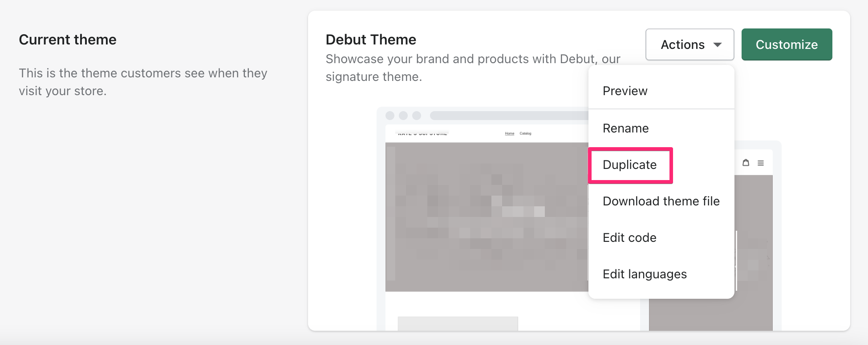This screenshot has height=345, width=868.
Task: Select the highlighted Duplicate option
Action: click(629, 165)
